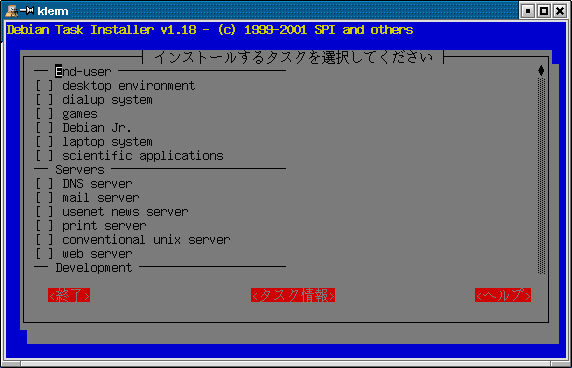The height and width of the screenshot is (368, 572).
Task: Click the kterm window menu icon
Action: [x=11, y=11]
